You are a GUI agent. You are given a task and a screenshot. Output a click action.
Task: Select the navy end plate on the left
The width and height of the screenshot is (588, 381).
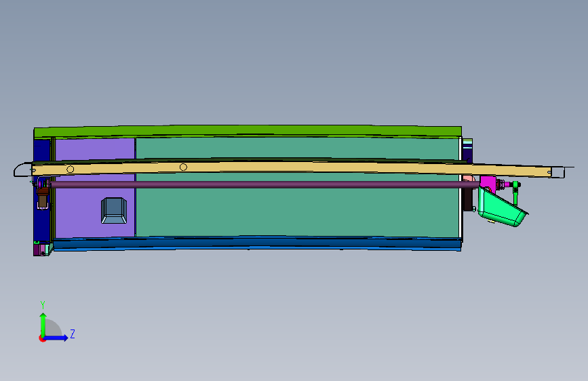tap(41, 225)
